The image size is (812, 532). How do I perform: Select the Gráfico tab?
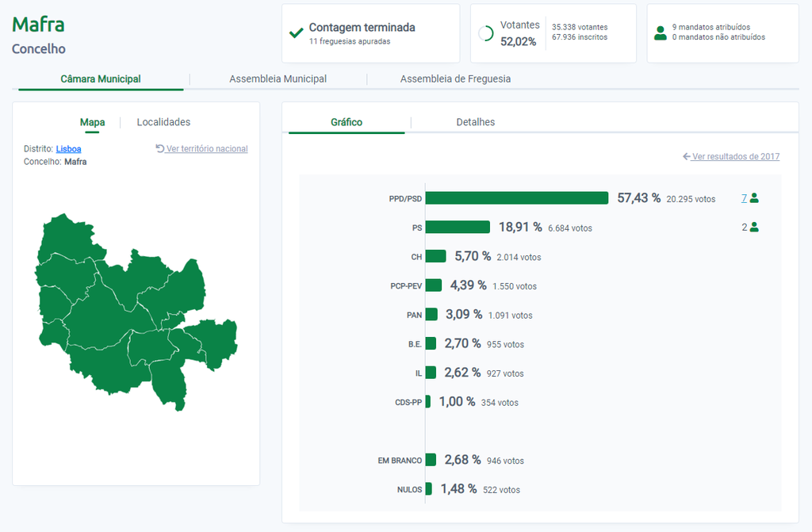[x=347, y=122]
